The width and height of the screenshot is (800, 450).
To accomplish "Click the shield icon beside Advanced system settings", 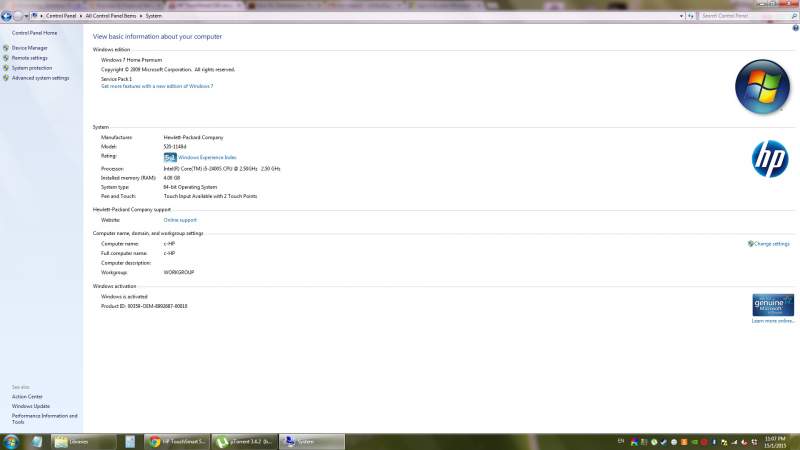I will point(6,78).
